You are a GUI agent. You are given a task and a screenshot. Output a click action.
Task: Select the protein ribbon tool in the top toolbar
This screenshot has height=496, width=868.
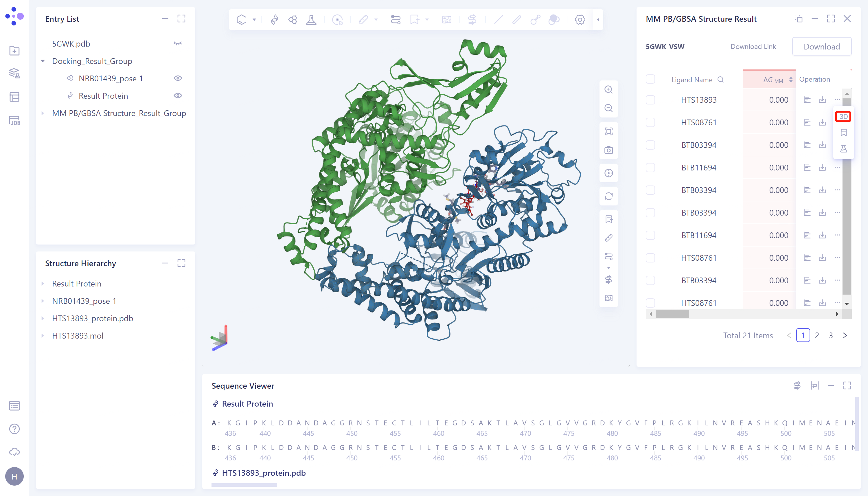coord(274,20)
